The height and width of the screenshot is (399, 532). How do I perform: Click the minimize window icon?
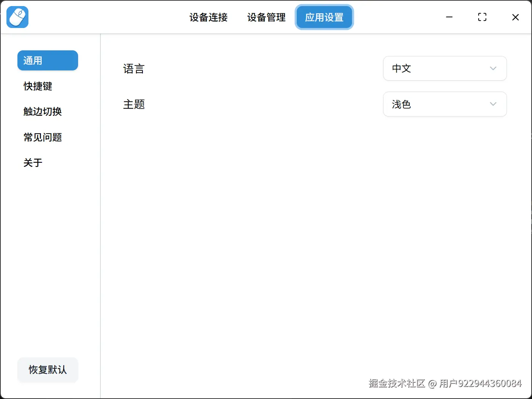(449, 17)
